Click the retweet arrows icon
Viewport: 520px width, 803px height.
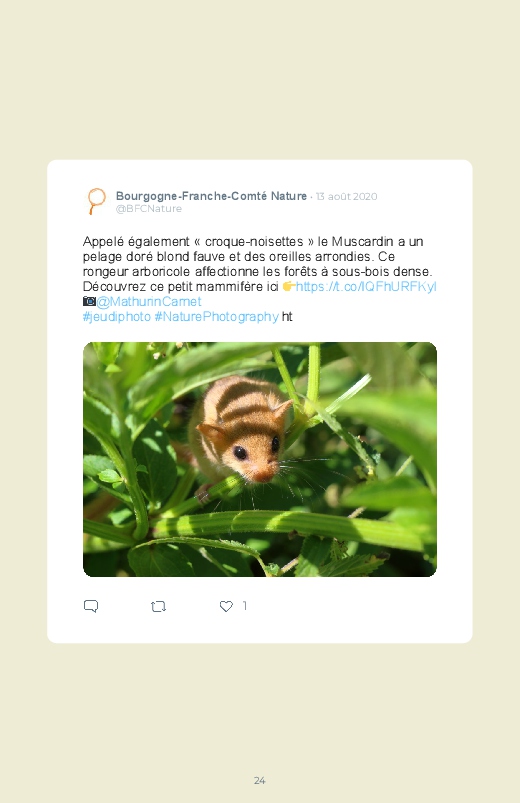158,607
